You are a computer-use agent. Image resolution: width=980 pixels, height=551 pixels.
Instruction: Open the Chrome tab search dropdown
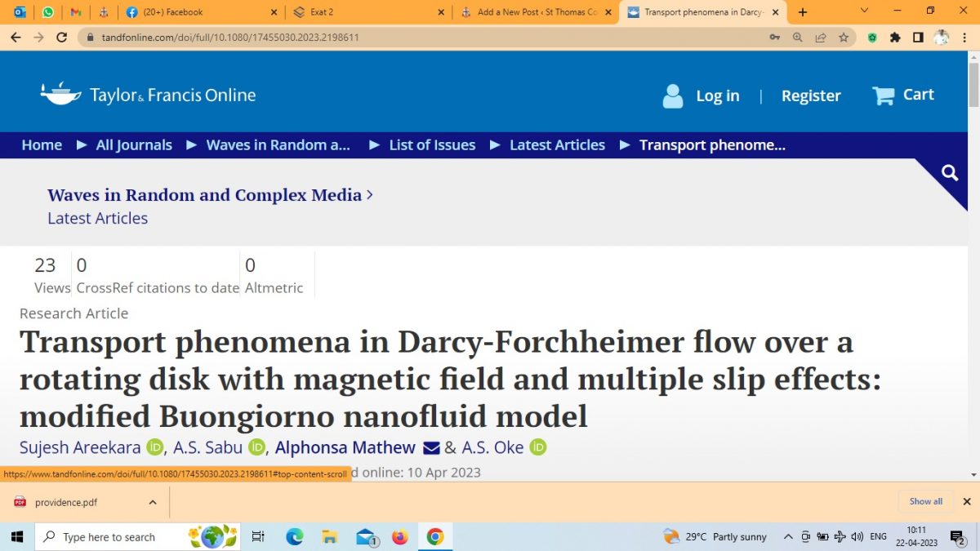pos(863,11)
